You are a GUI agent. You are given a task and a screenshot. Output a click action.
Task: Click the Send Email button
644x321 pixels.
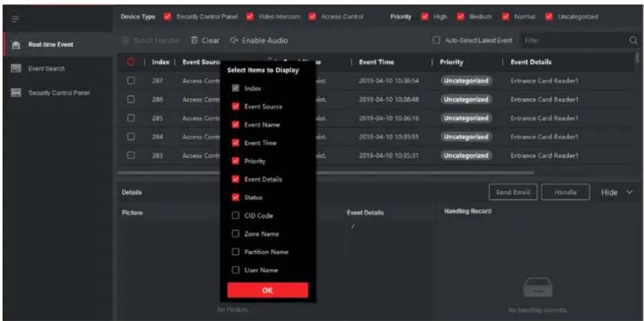click(512, 192)
